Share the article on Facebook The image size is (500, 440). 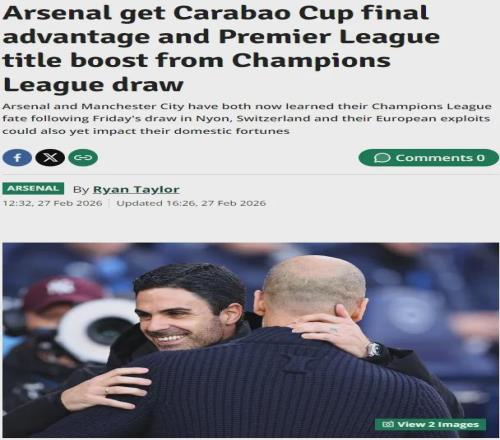[17, 158]
